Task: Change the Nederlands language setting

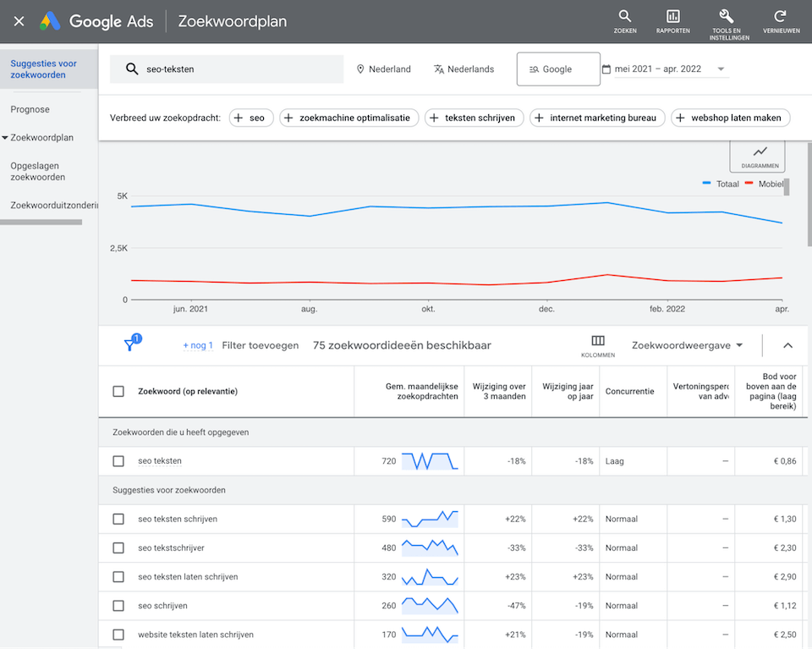Action: (464, 69)
